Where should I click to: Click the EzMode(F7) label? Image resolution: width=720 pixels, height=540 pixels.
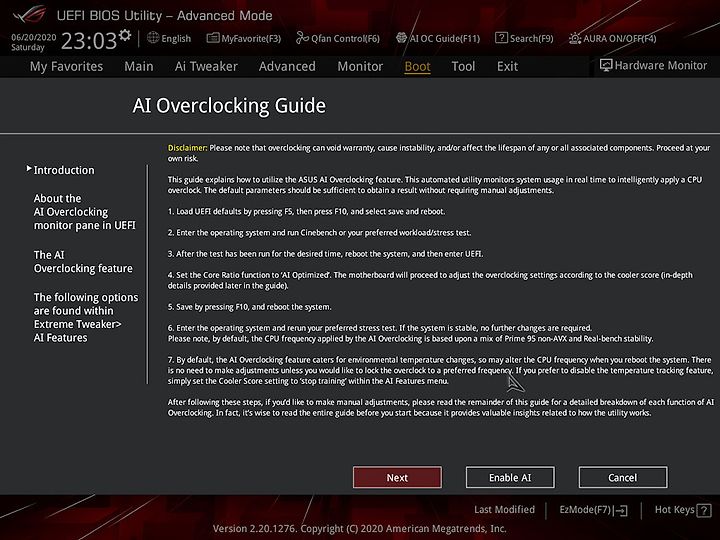pyautogui.click(x=585, y=510)
